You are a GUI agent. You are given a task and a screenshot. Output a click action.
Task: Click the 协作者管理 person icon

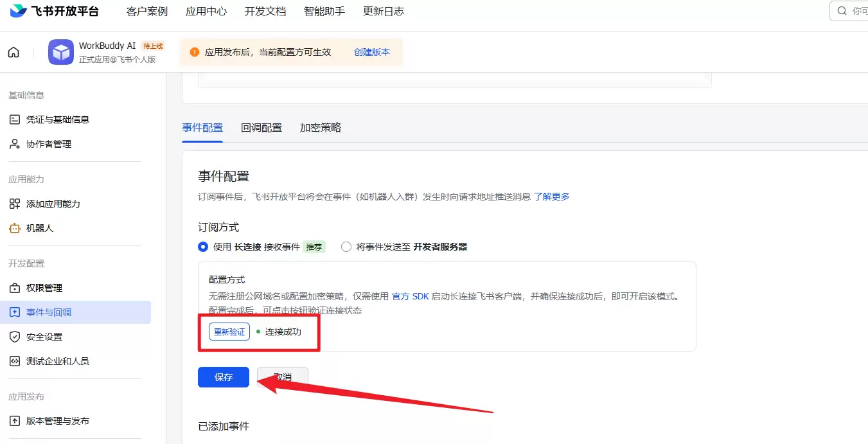coord(15,144)
